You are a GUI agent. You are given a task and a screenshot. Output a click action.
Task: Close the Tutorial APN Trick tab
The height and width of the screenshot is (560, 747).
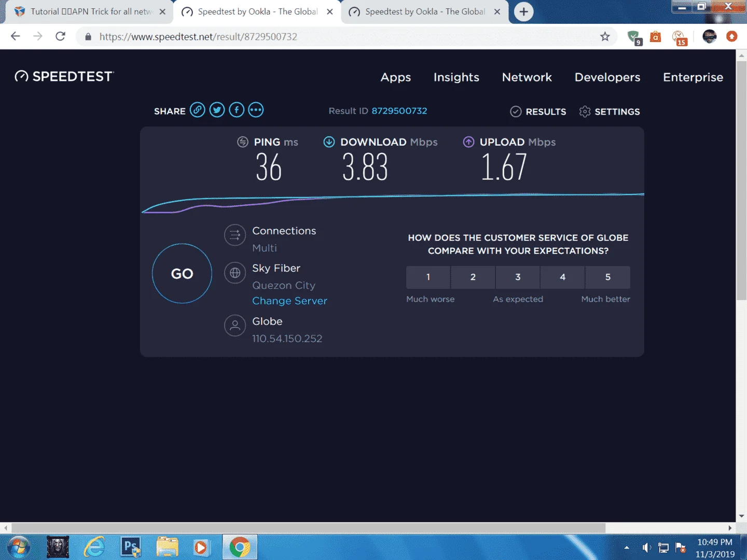point(162,11)
